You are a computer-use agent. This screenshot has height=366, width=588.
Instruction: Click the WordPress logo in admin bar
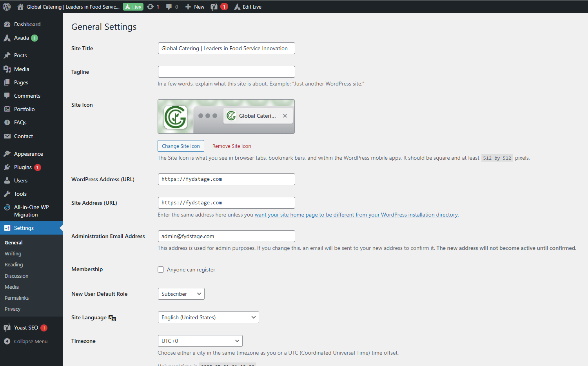(7, 7)
